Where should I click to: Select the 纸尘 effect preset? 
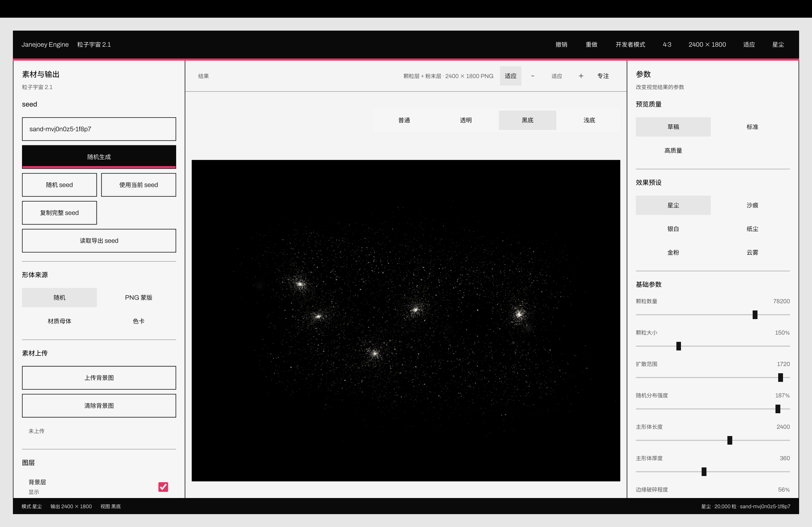(x=752, y=229)
